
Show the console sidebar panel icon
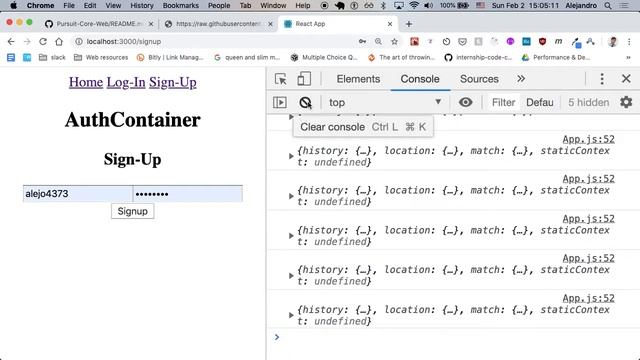coord(280,102)
